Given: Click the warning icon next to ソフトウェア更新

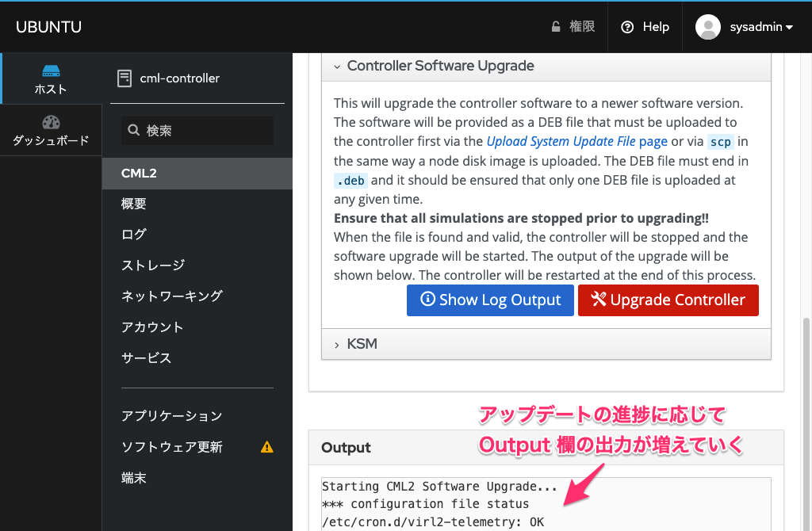Looking at the screenshot, I should coord(266,447).
